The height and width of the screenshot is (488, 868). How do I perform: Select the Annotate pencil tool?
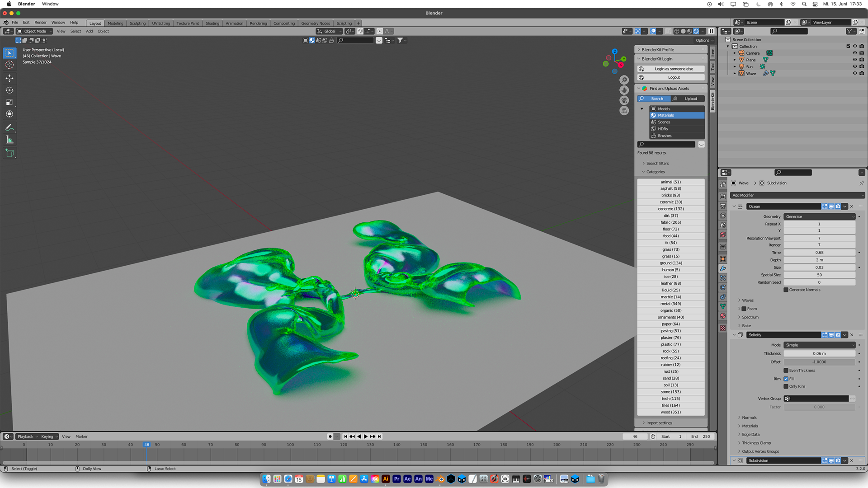point(9,128)
